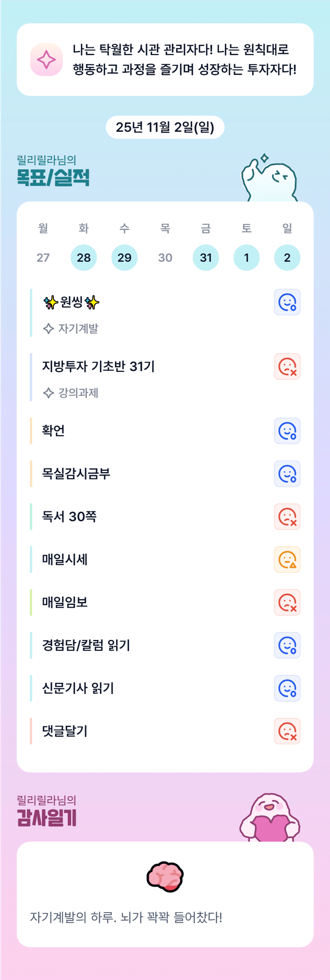
Task: Toggle the blue smiley status for 원씽
Action: tap(287, 302)
